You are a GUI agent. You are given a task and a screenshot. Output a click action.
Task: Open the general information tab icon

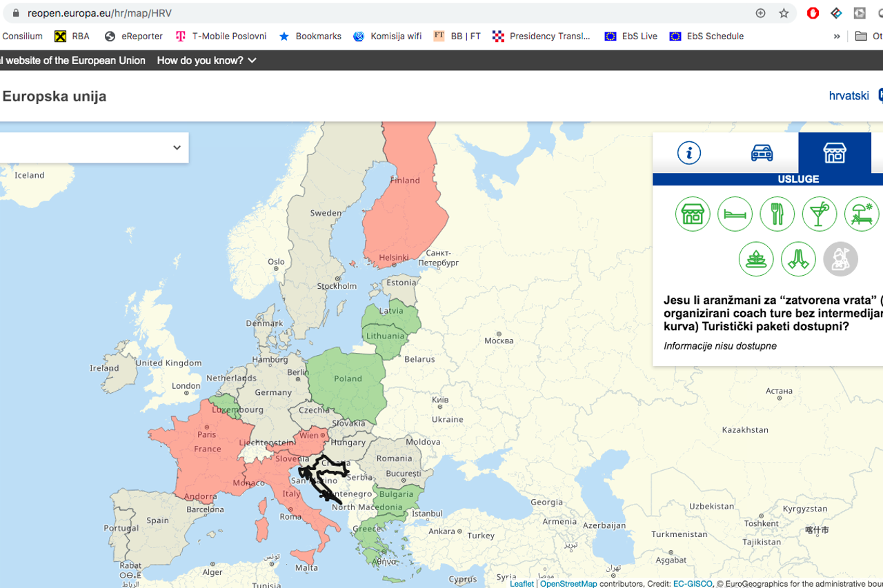click(688, 153)
